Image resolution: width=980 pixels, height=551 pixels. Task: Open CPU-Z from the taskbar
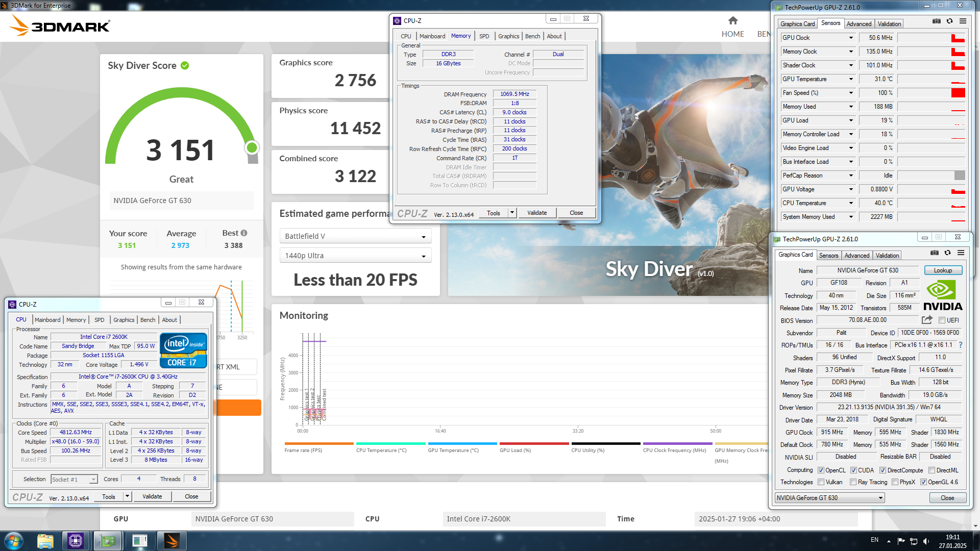[x=76, y=541]
